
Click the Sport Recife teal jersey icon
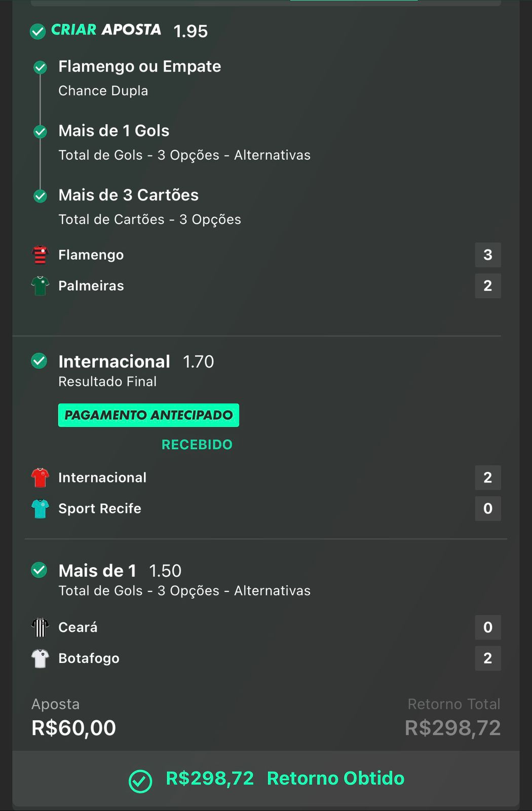click(x=40, y=508)
